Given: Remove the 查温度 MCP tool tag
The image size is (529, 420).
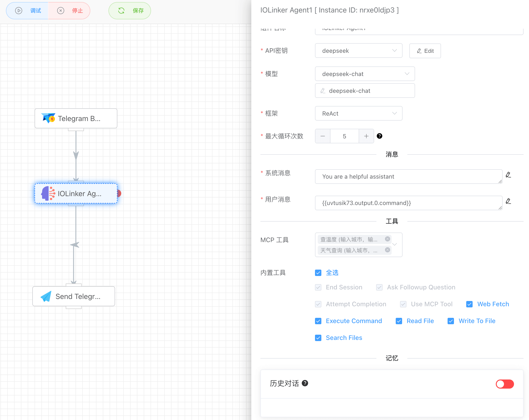Looking at the screenshot, I should tap(388, 239).
